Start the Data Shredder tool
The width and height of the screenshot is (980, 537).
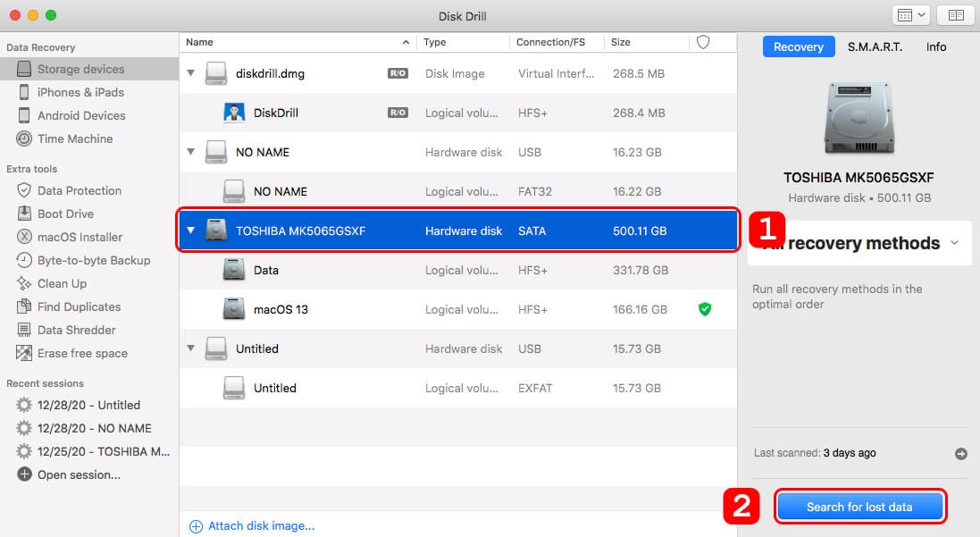[76, 330]
